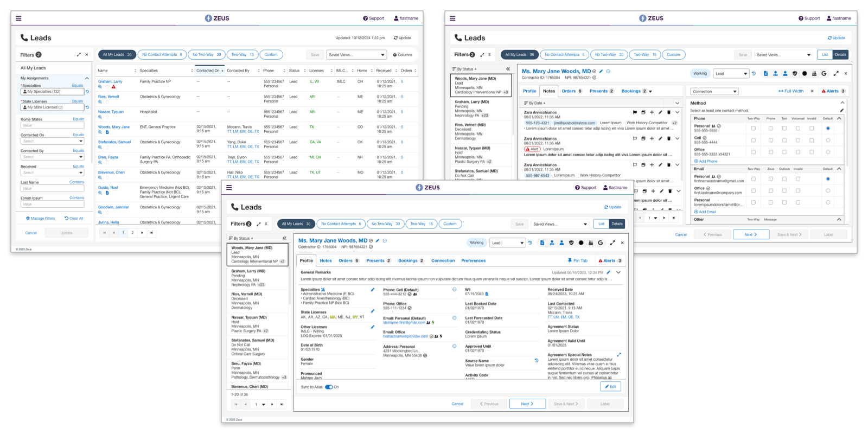
Task: Click Google icon in front window record toolbar
Action: point(601,243)
